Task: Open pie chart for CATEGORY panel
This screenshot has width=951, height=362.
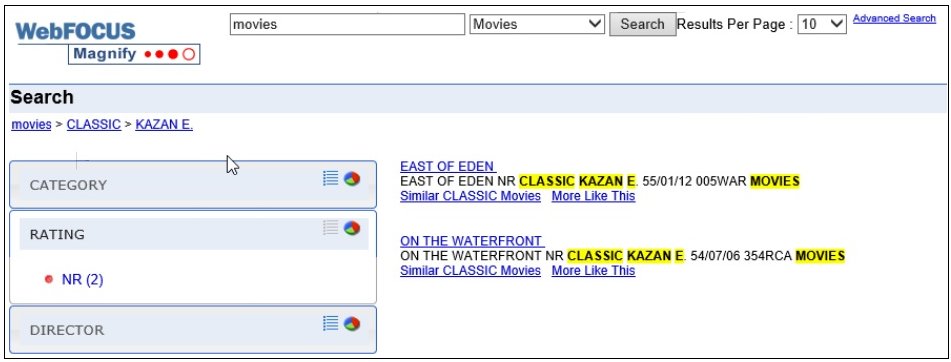Action: click(352, 178)
